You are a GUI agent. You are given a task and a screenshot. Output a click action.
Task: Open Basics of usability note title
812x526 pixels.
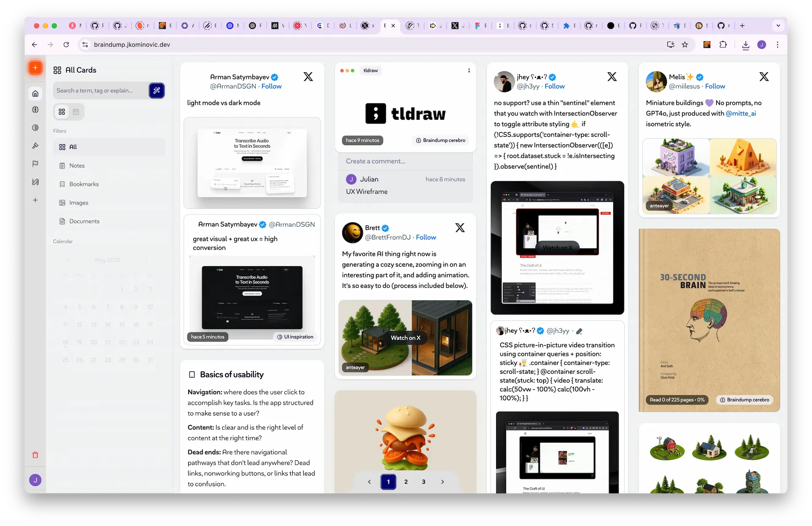(232, 375)
